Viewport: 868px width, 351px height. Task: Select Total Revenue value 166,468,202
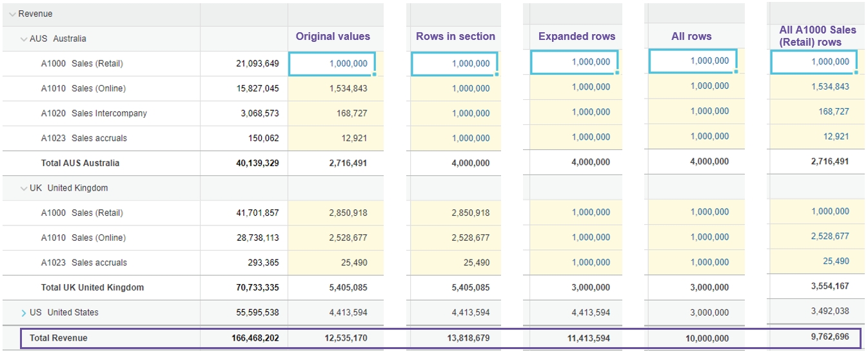pyautogui.click(x=255, y=338)
